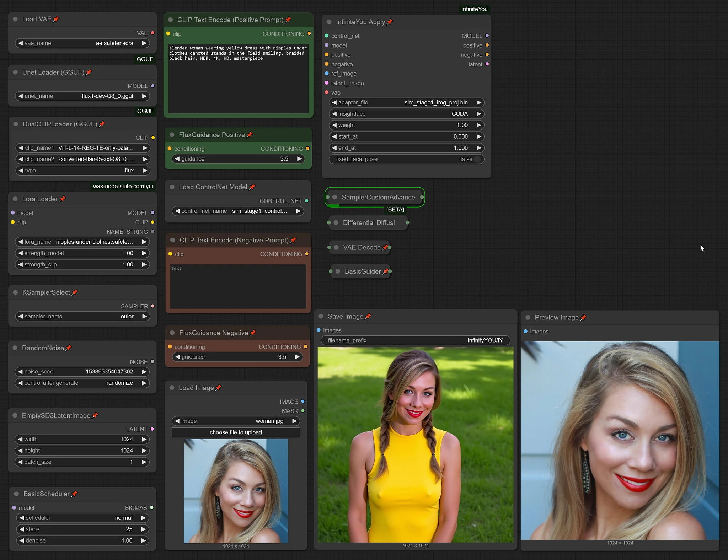728x560 pixels.
Task: Click the pin icon on Lora Loader node
Action: [63, 199]
